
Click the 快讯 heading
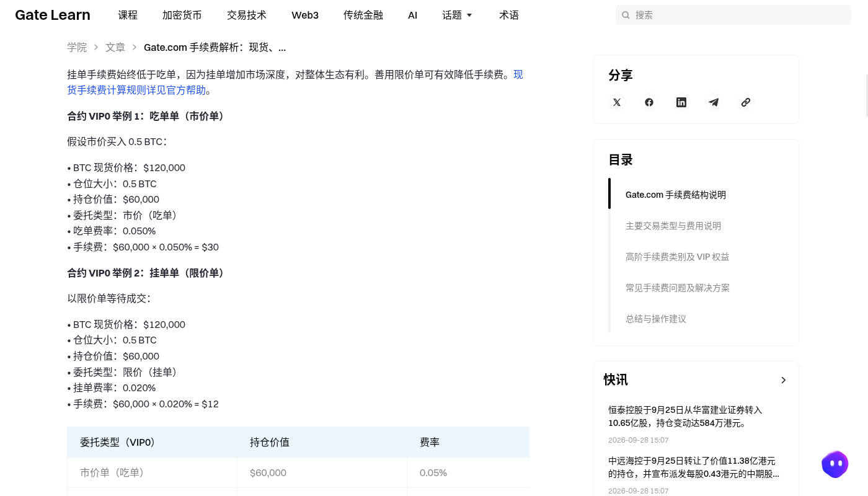616,380
